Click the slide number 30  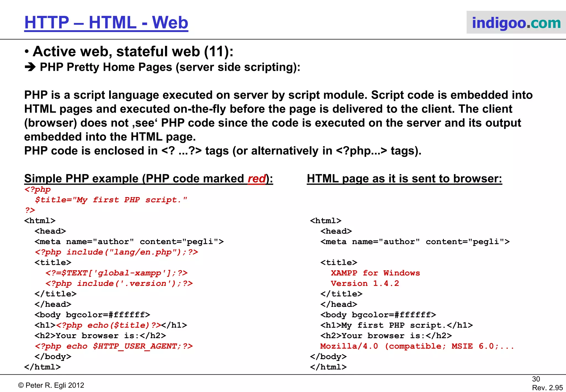pos(536,379)
